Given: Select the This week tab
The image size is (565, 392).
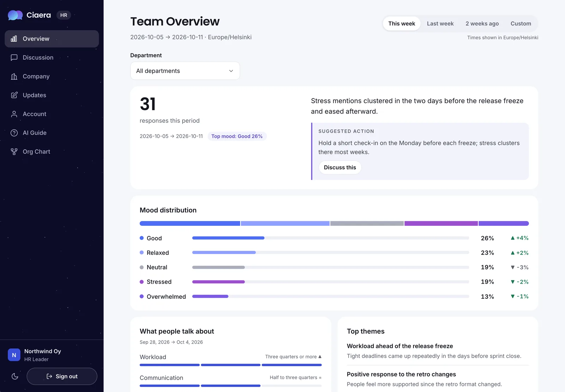Looking at the screenshot, I should click(402, 24).
